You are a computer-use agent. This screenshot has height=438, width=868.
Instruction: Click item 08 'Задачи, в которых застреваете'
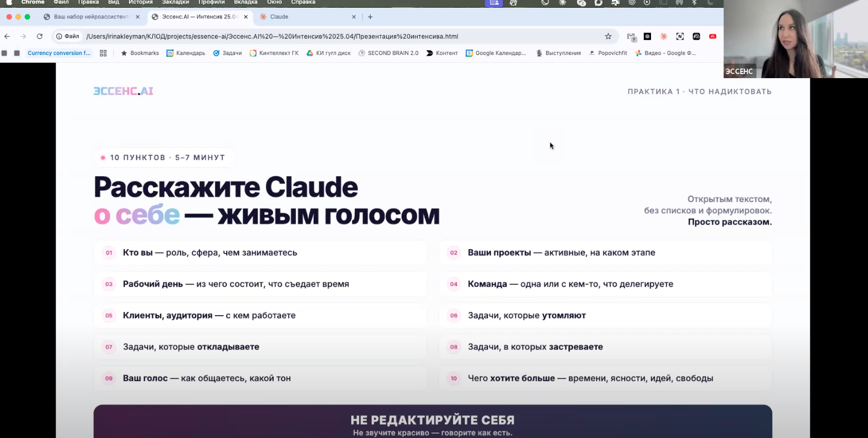(605, 346)
